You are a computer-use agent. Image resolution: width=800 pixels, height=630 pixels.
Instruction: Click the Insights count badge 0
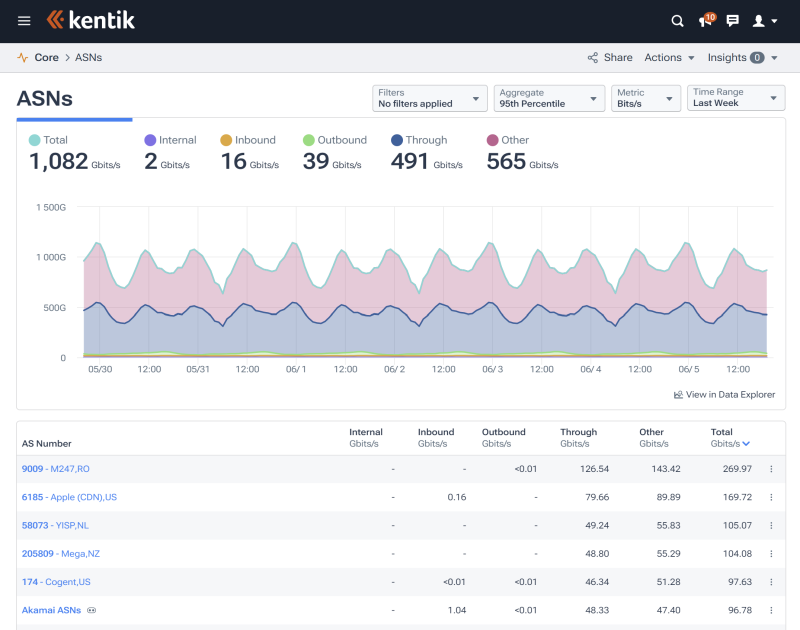pos(757,58)
